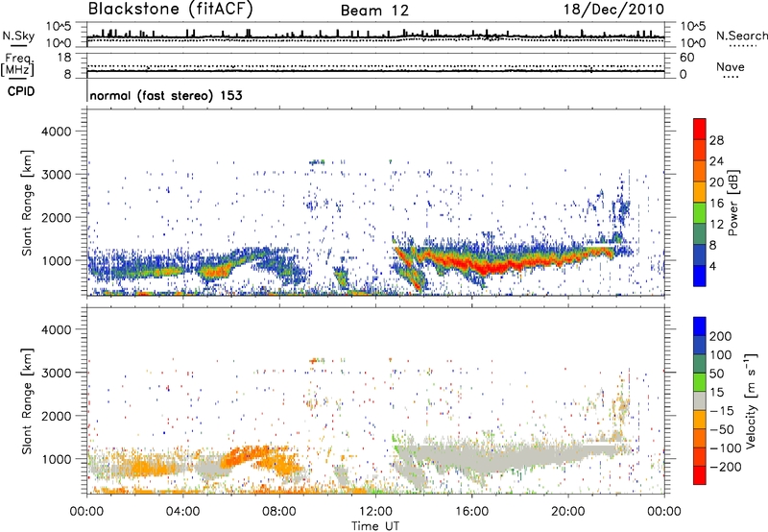Click the 'Freq. [MHz]' axis label
The image size is (768, 532).
pyautogui.click(x=17, y=65)
